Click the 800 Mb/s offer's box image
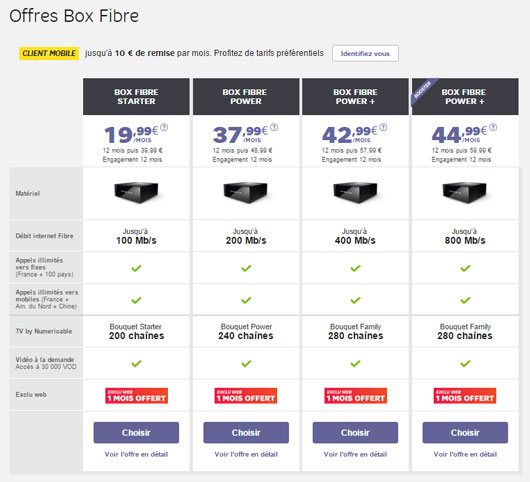Image resolution: width=530 pixels, height=482 pixels. [465, 193]
